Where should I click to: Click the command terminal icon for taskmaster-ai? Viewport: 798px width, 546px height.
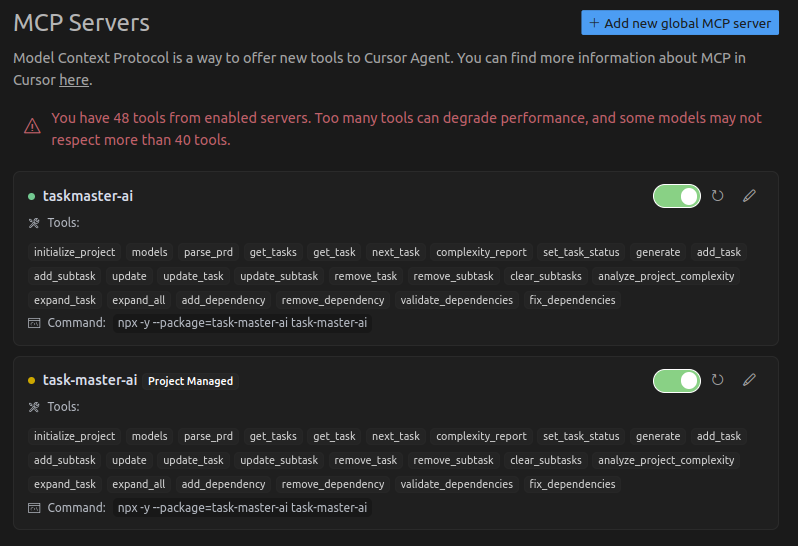tap(34, 323)
